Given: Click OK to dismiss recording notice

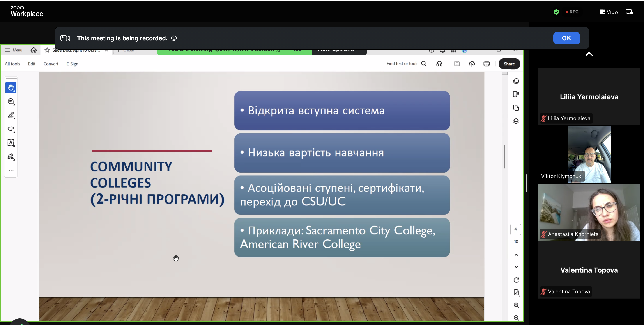Looking at the screenshot, I should [566, 38].
